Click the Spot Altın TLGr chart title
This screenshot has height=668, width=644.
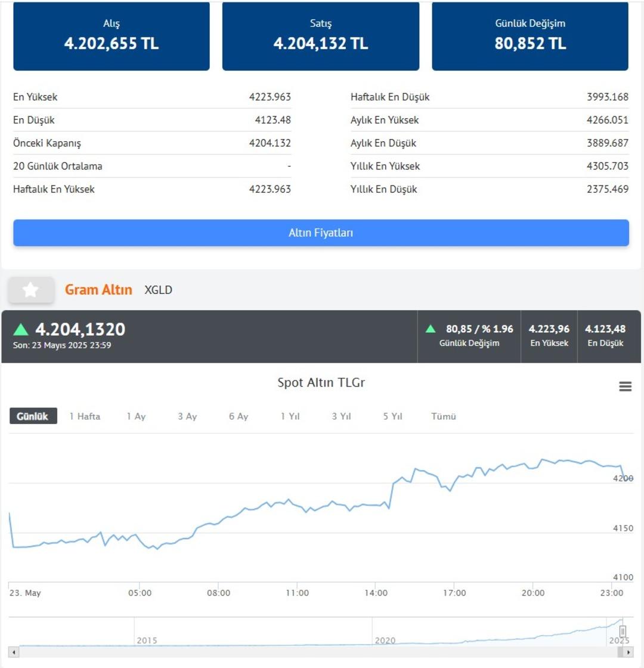click(x=321, y=382)
